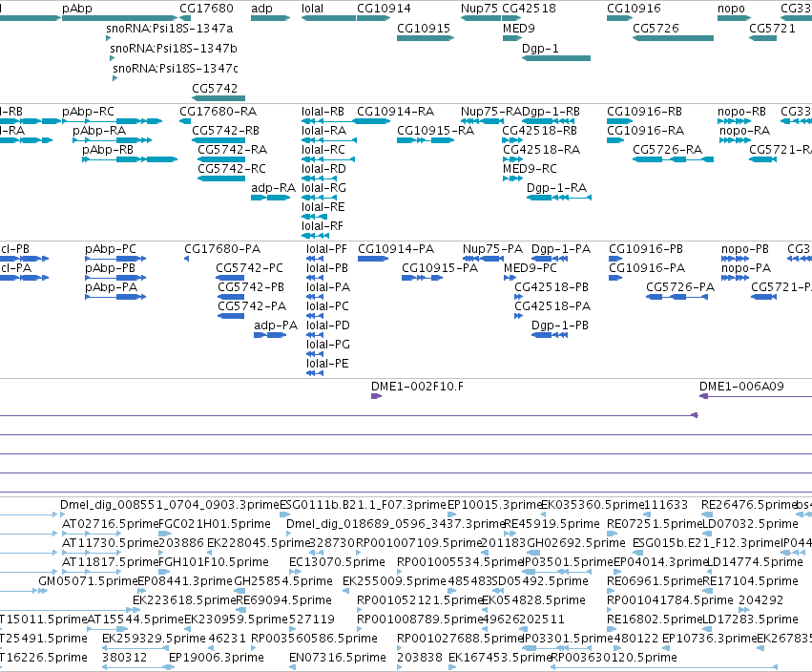Select clone DME1-002F10.F
This screenshot has height=672, width=812.
pyautogui.click(x=417, y=387)
